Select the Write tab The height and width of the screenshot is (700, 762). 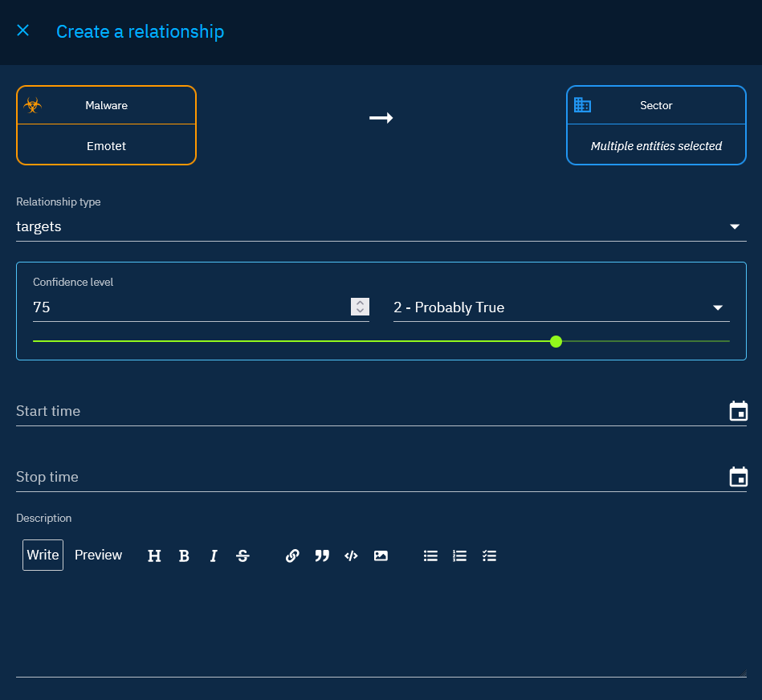click(x=43, y=555)
